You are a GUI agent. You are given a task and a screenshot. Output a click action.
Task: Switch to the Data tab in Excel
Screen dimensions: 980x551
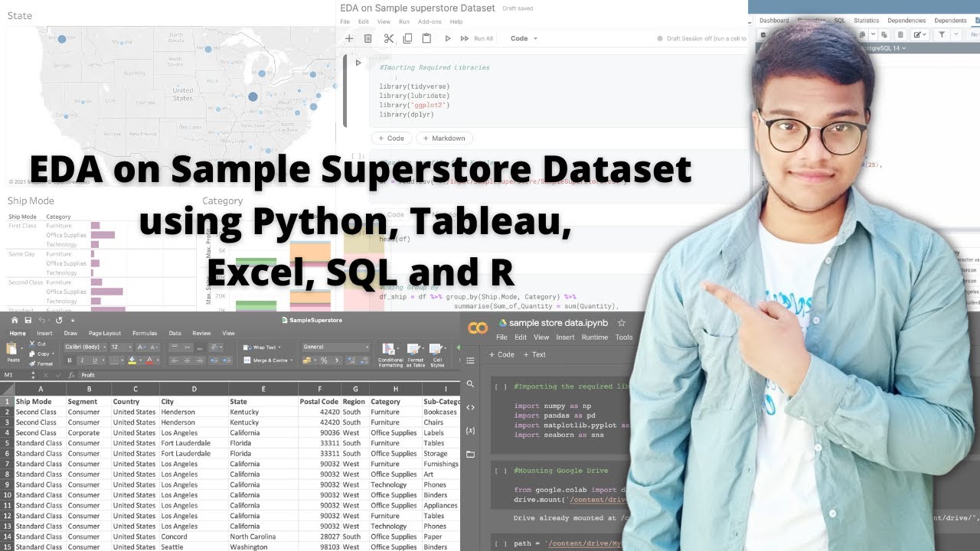click(x=175, y=333)
